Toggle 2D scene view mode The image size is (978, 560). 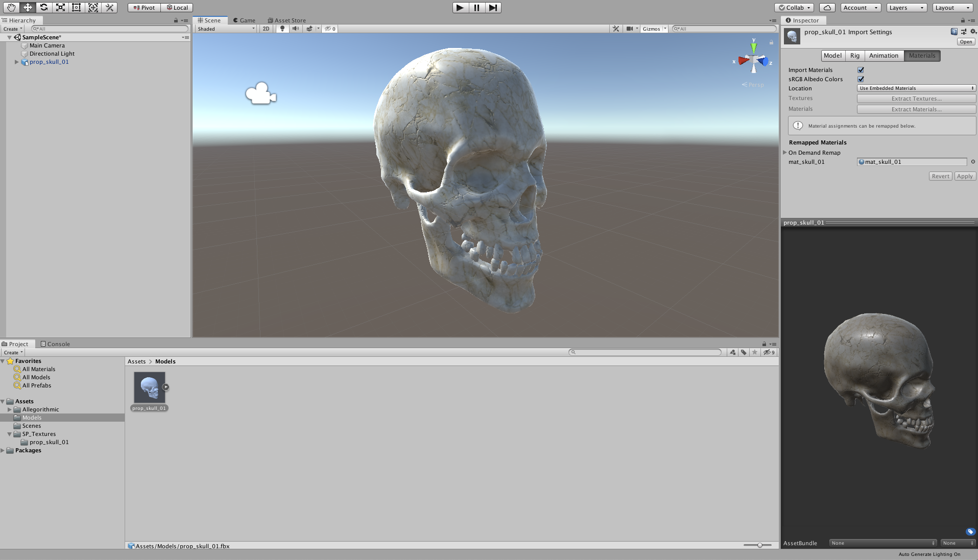(266, 29)
